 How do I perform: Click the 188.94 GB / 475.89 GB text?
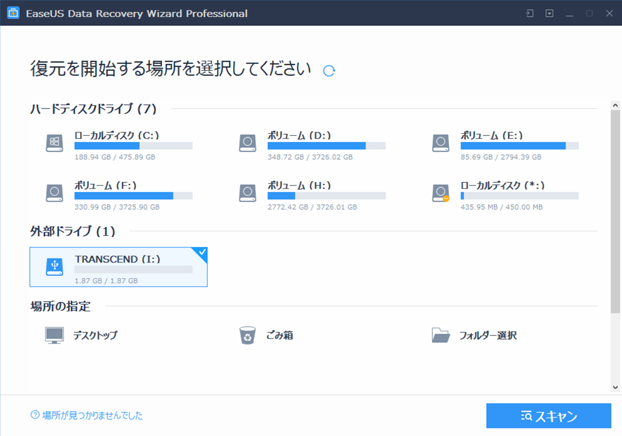coord(115,157)
